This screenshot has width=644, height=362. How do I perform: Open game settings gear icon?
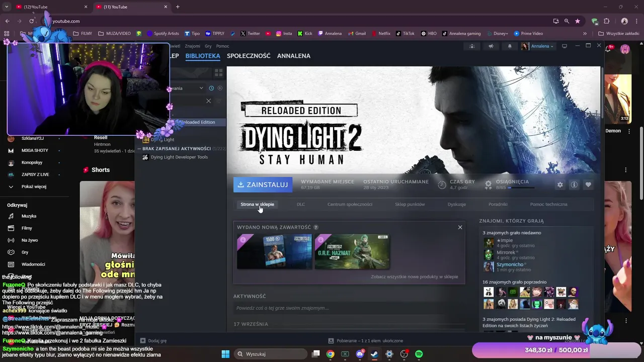click(560, 185)
